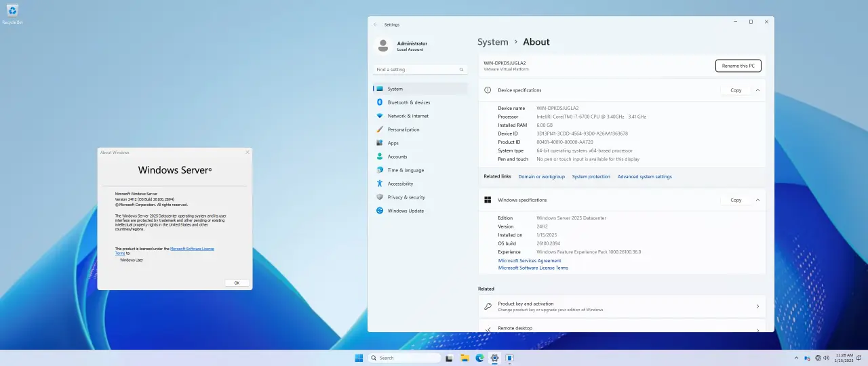This screenshot has width=868, height=366.
Task: Open the Windows Start menu
Action: [x=359, y=358]
